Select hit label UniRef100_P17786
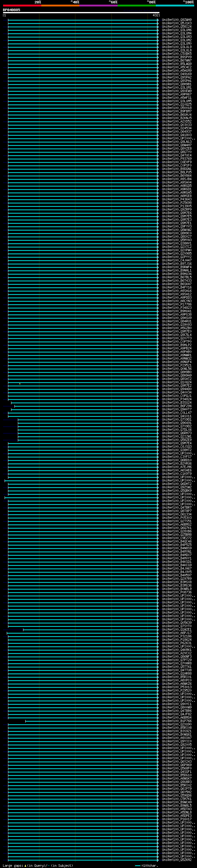 tap(177, 304)
